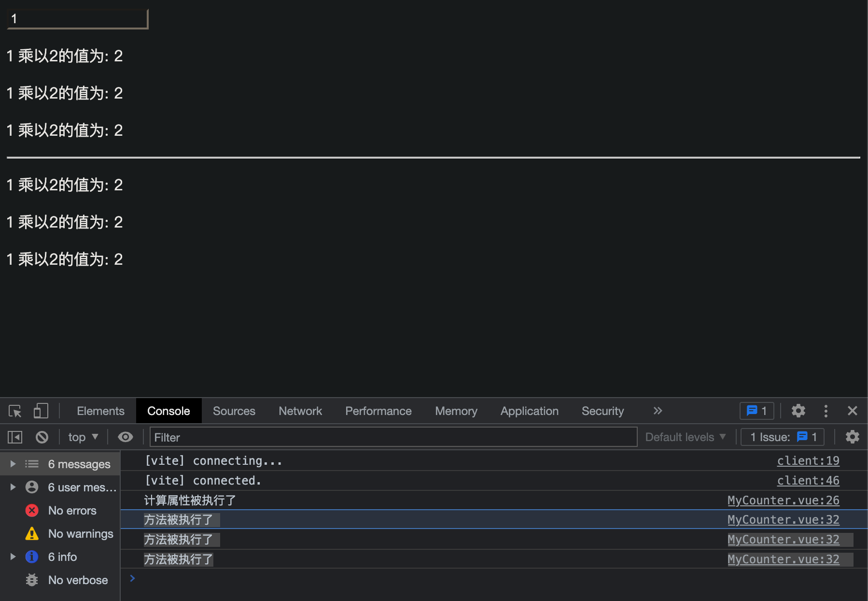868x601 pixels.
Task: Click the user icon beside user messages
Action: point(32,487)
